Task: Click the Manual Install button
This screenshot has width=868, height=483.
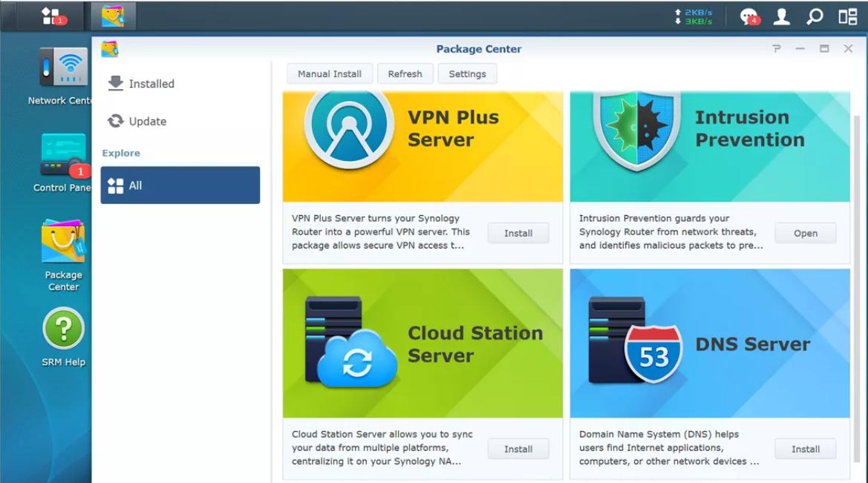Action: tap(330, 73)
